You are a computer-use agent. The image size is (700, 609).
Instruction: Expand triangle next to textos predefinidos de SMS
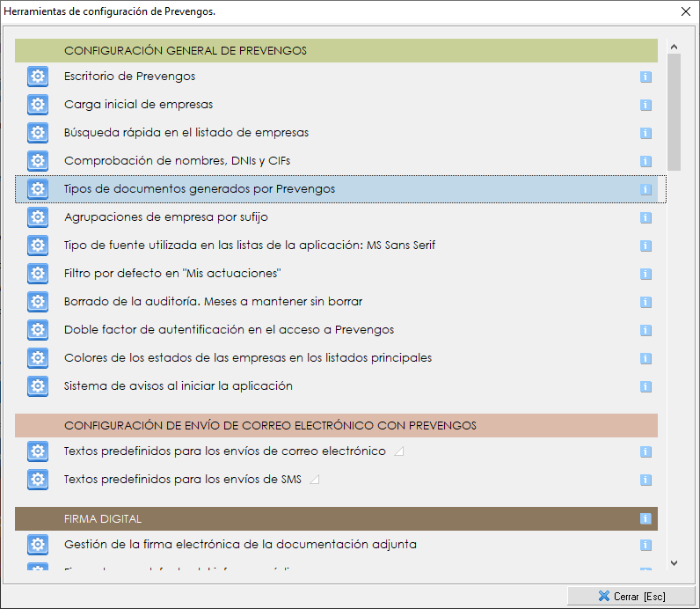tap(314, 481)
